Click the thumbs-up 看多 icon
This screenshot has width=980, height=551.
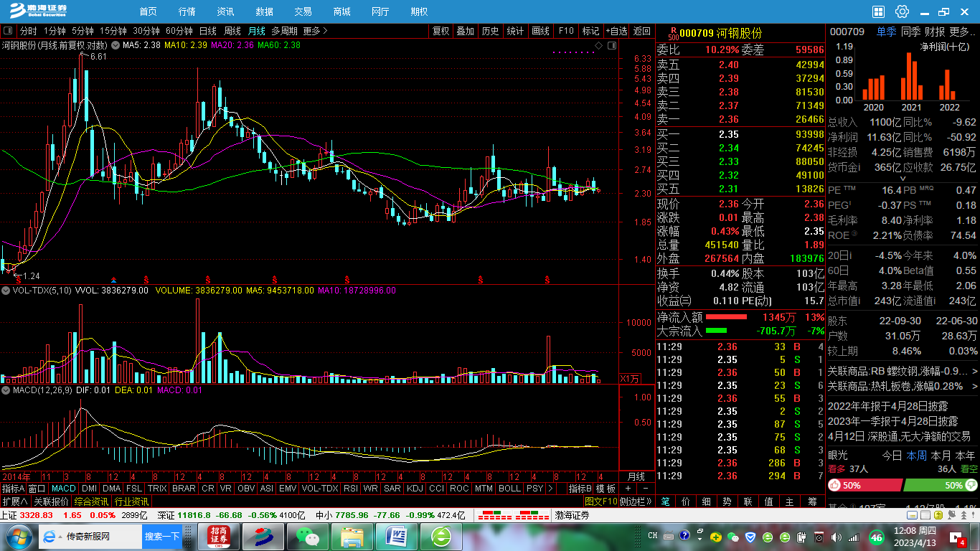(x=835, y=486)
